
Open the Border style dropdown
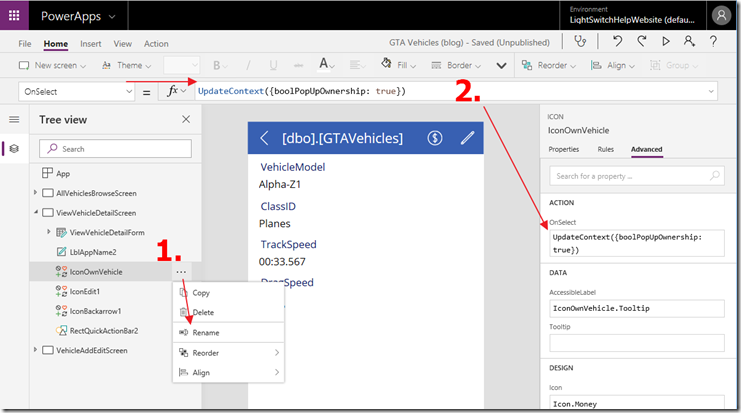(456, 65)
